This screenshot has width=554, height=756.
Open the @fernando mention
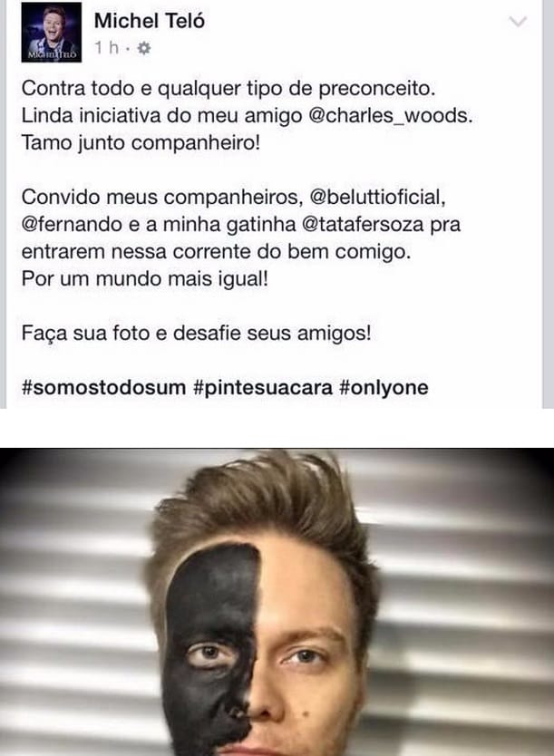72,224
